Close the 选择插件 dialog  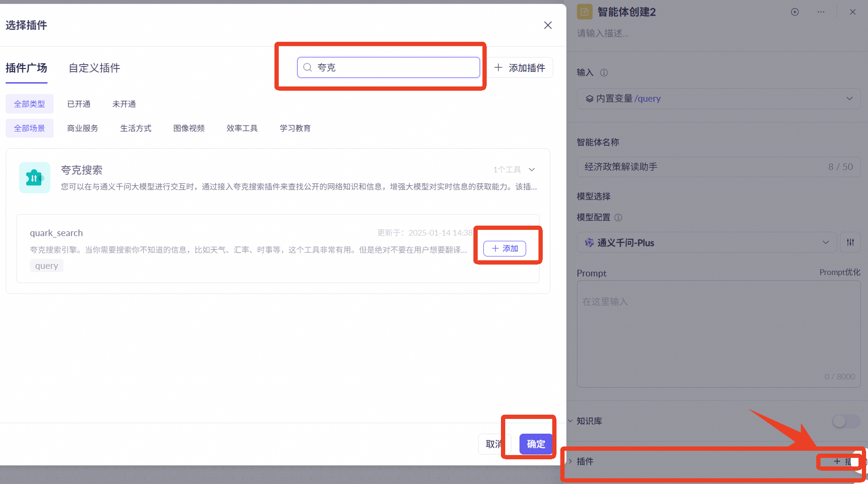point(548,25)
